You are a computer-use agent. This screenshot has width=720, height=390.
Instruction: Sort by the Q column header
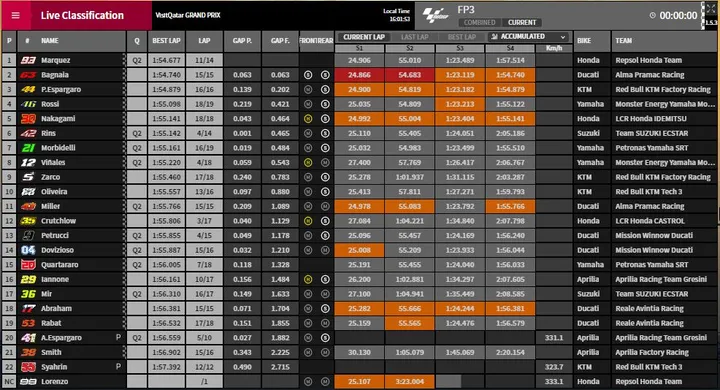click(137, 41)
